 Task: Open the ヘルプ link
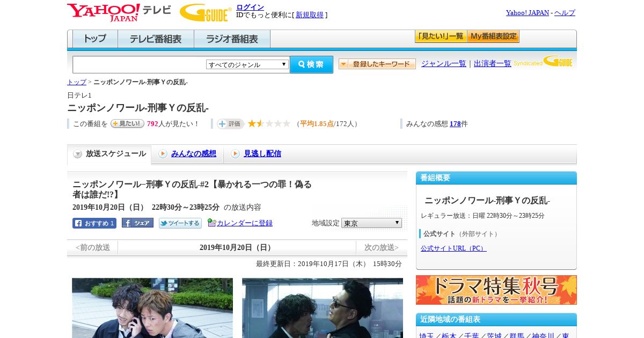(565, 13)
